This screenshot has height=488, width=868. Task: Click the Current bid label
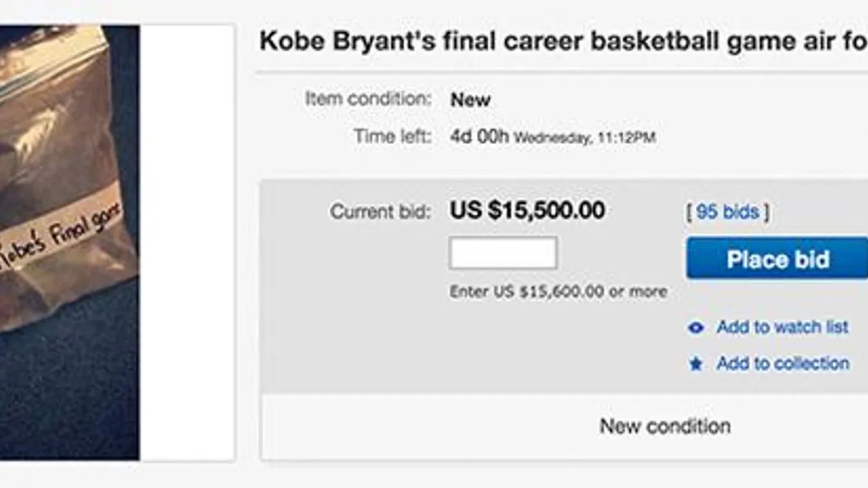(x=380, y=211)
